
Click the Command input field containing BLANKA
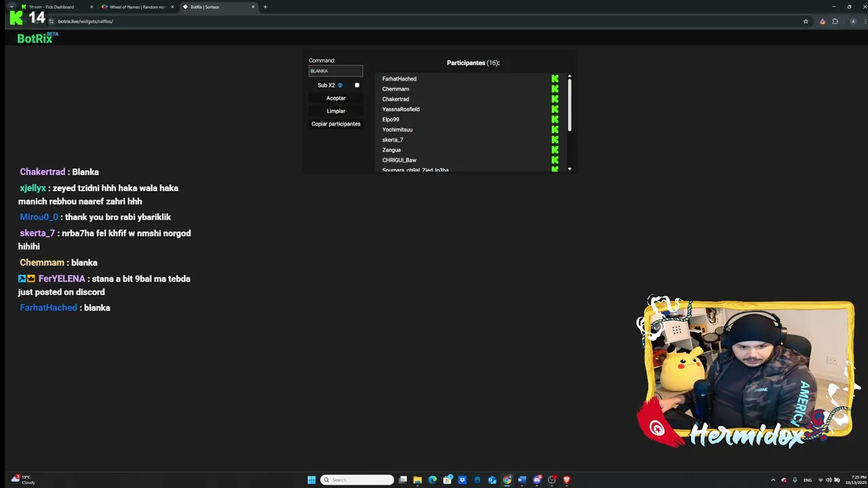[336, 71]
